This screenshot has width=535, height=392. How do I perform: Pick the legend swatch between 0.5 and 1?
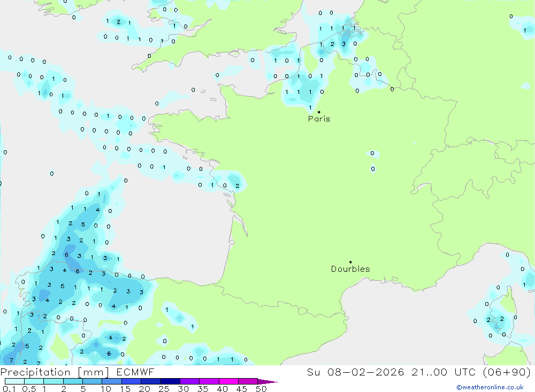pos(34,381)
